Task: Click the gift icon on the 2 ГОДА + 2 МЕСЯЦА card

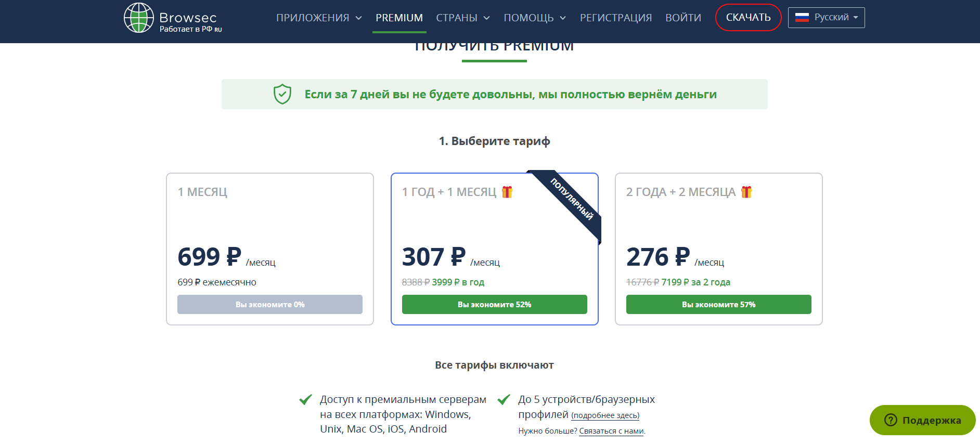Action: coord(747,192)
